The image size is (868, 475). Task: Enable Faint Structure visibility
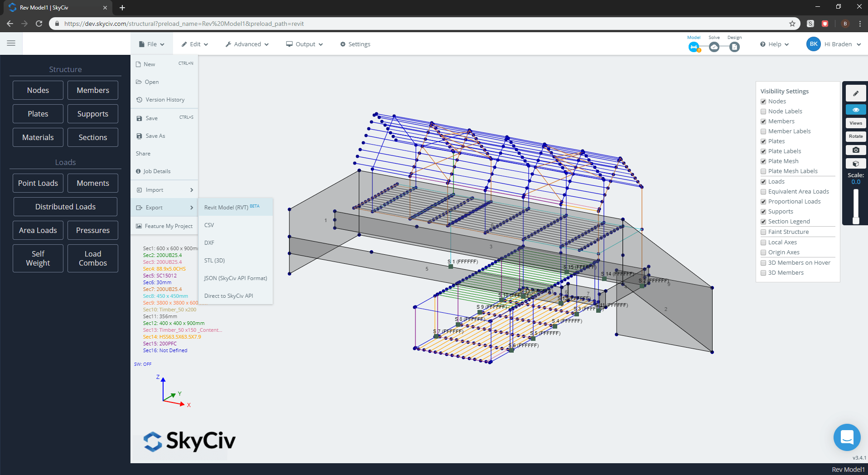[763, 232]
